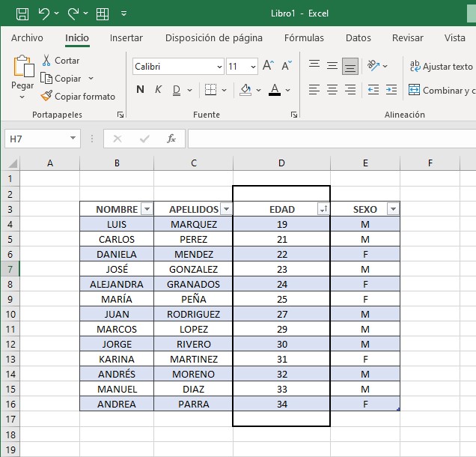Click the Name Box showing H7

[37, 139]
